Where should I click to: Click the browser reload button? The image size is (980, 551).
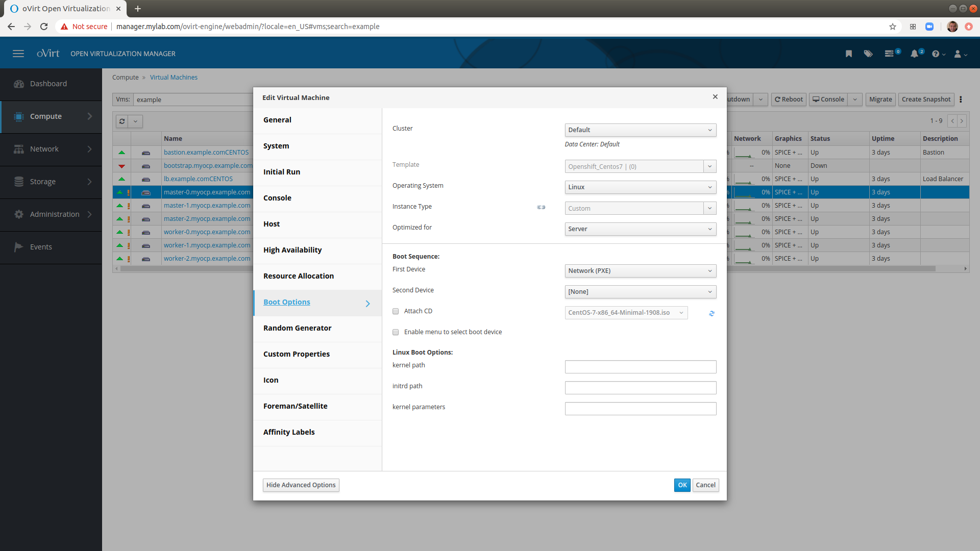click(44, 27)
